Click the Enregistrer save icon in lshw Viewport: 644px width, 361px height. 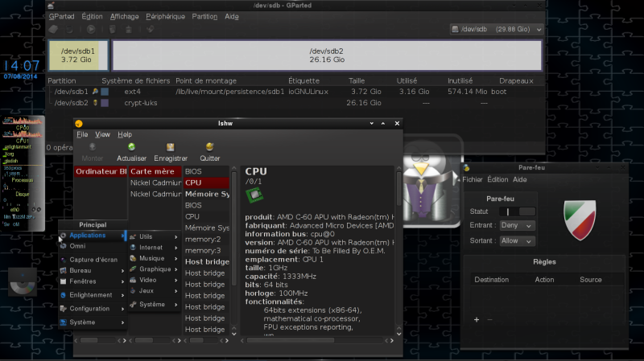[x=170, y=147]
